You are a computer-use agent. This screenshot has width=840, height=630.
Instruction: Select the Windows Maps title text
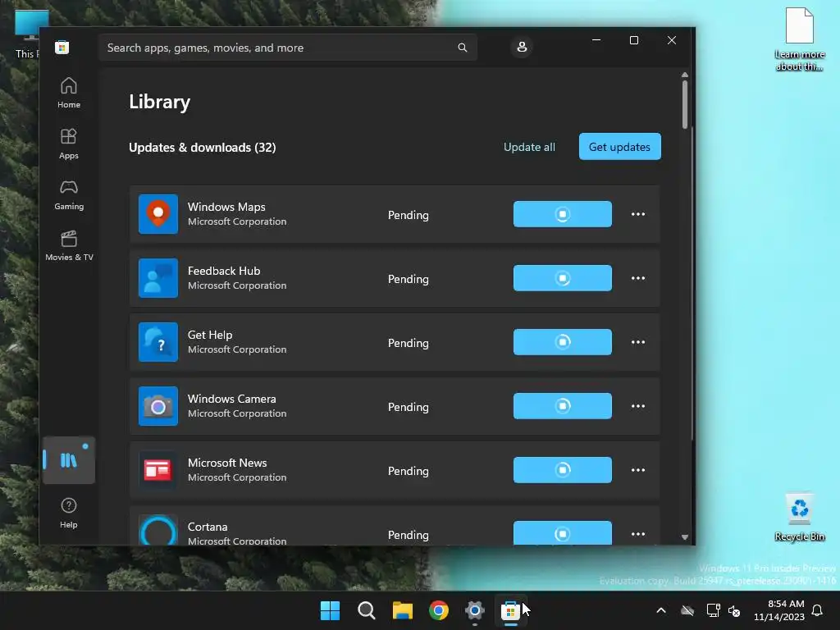[226, 207]
